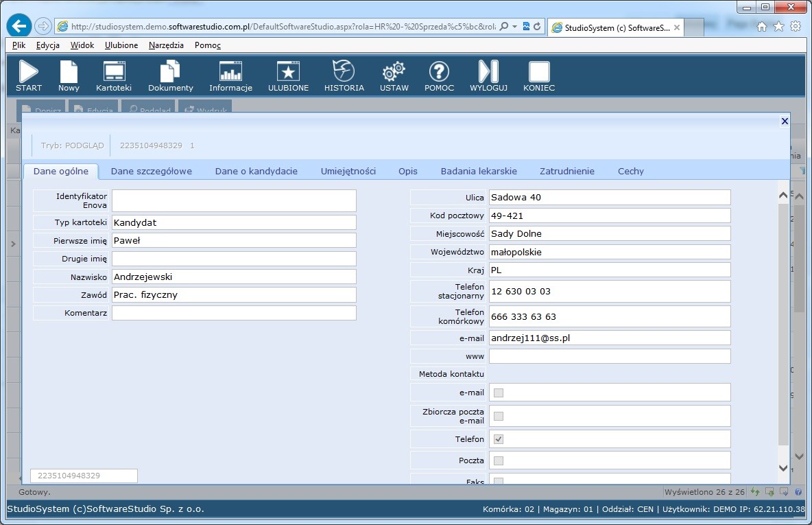The image size is (812, 525).
Task: Open the Narzędzia menu
Action: point(166,45)
